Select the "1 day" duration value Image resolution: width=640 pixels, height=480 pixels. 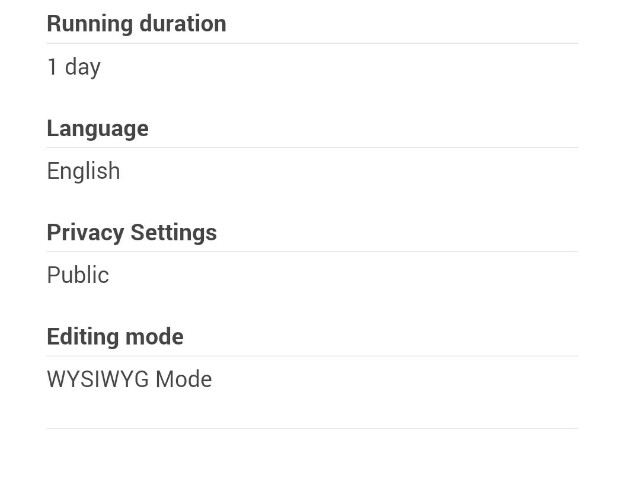74,67
